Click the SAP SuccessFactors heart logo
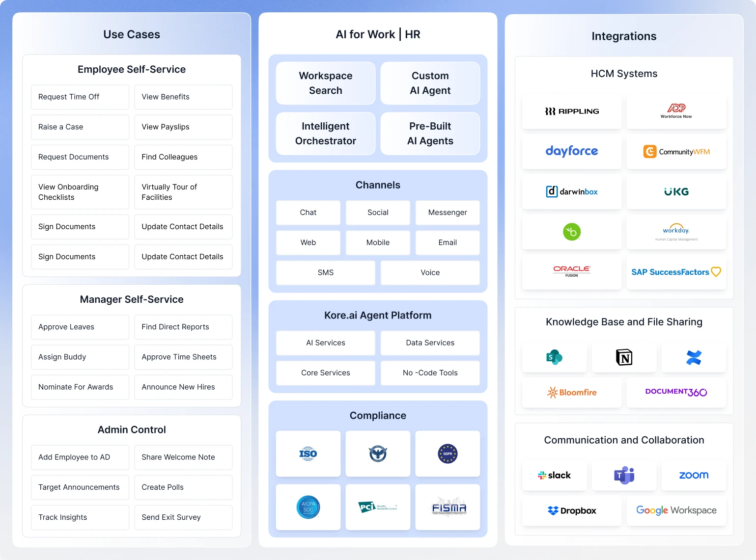The image size is (756, 560). 676,272
